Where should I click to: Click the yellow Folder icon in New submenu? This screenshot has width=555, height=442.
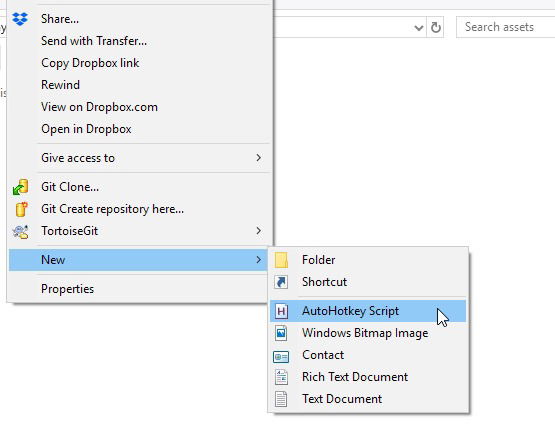click(x=281, y=260)
